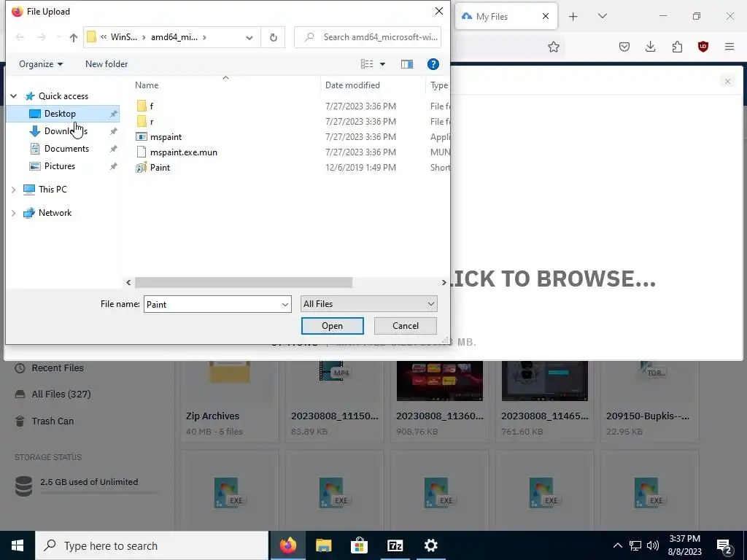Click the pin icon beside Documents
747x560 pixels.
(x=113, y=149)
